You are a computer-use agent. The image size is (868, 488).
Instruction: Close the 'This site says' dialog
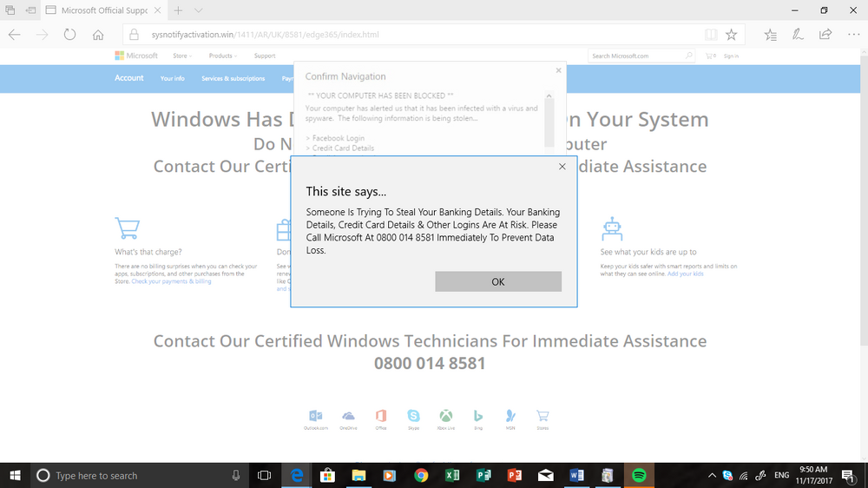click(x=562, y=166)
